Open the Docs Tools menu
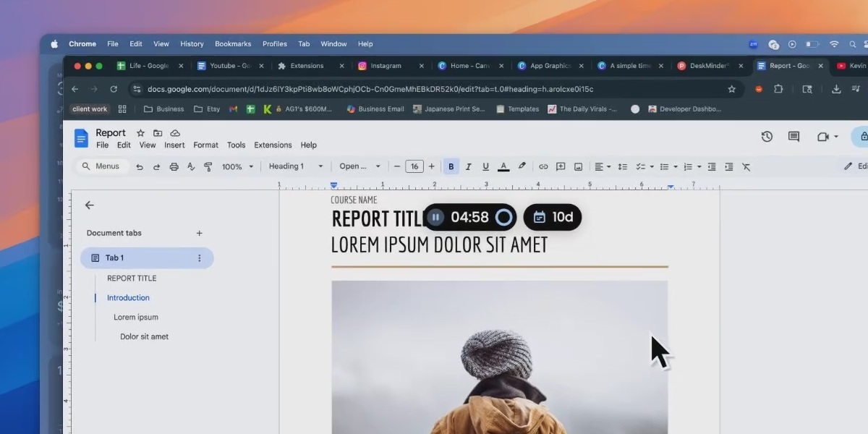The image size is (868, 434). click(x=236, y=145)
